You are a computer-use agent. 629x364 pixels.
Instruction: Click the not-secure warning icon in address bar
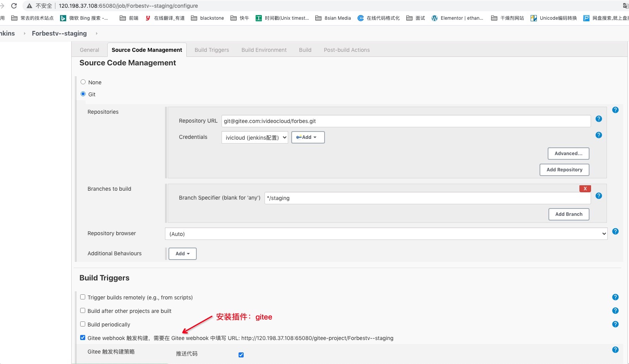(x=29, y=6)
